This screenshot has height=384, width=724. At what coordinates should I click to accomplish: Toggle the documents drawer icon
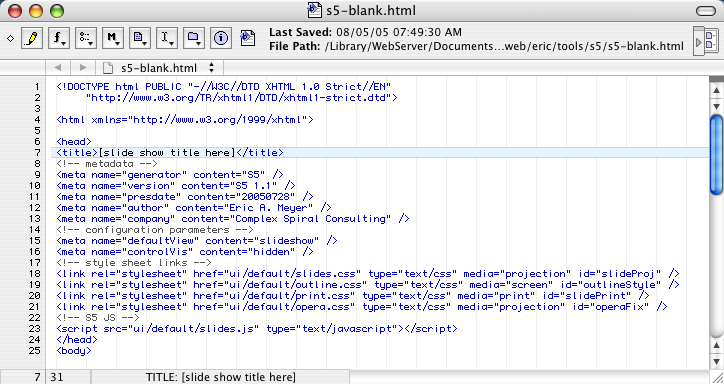point(706,41)
